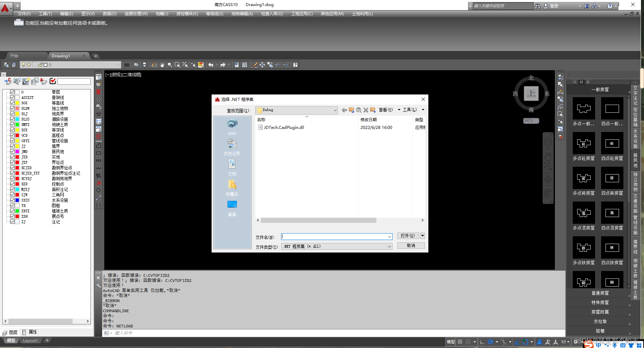Expand the 查找范围 Debug folder dropdown
644x348 pixels.
coord(335,110)
